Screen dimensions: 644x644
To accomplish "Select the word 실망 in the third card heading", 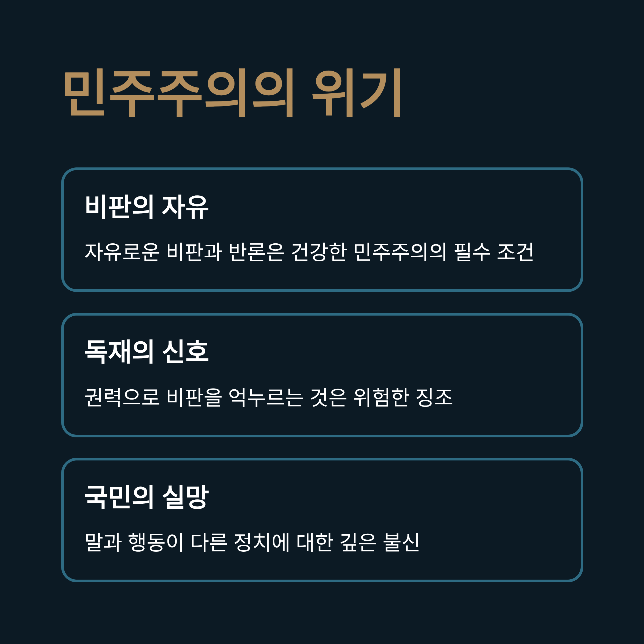I will point(185,497).
